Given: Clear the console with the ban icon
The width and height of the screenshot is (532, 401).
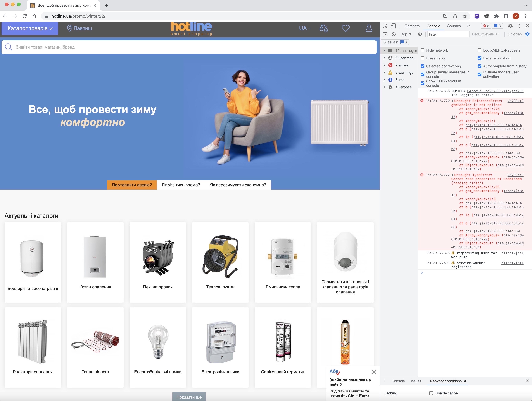Looking at the screenshot, I should point(394,34).
